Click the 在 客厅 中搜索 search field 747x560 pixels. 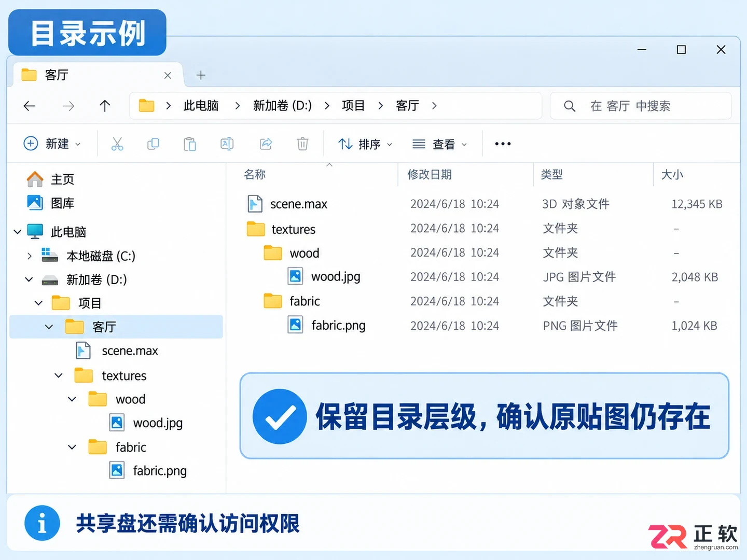[641, 106]
